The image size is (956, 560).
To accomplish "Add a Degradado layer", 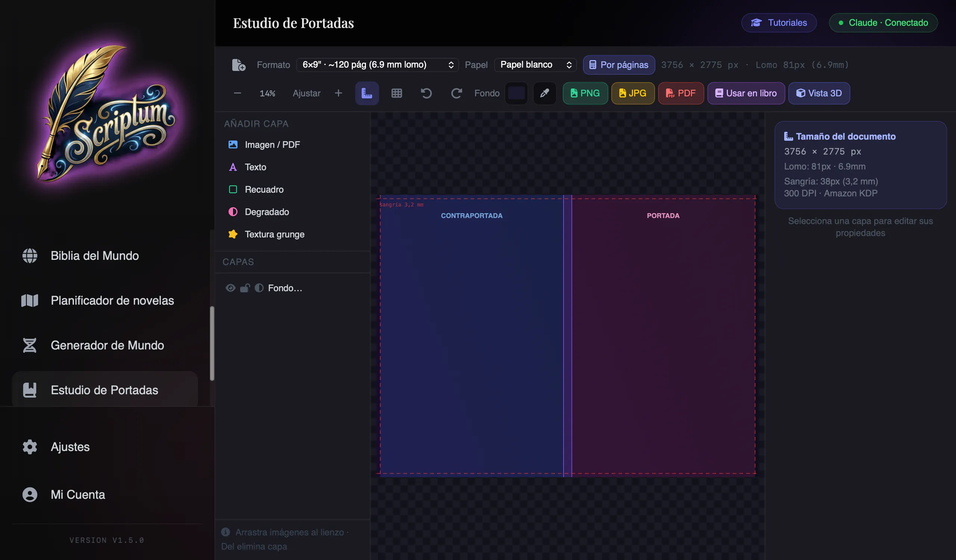I will (x=292, y=212).
